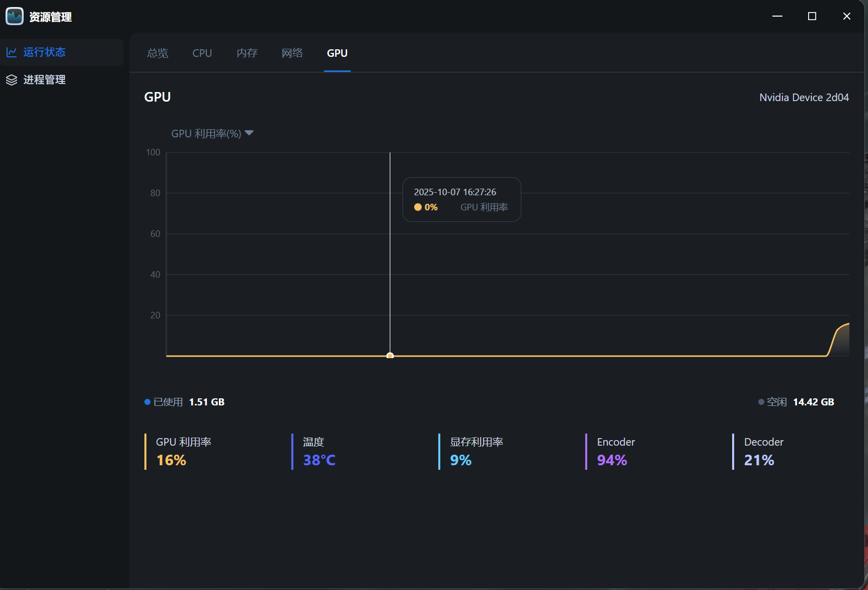This screenshot has height=590, width=868.
Task: Click the orange data point on the chart line
Action: tap(390, 356)
